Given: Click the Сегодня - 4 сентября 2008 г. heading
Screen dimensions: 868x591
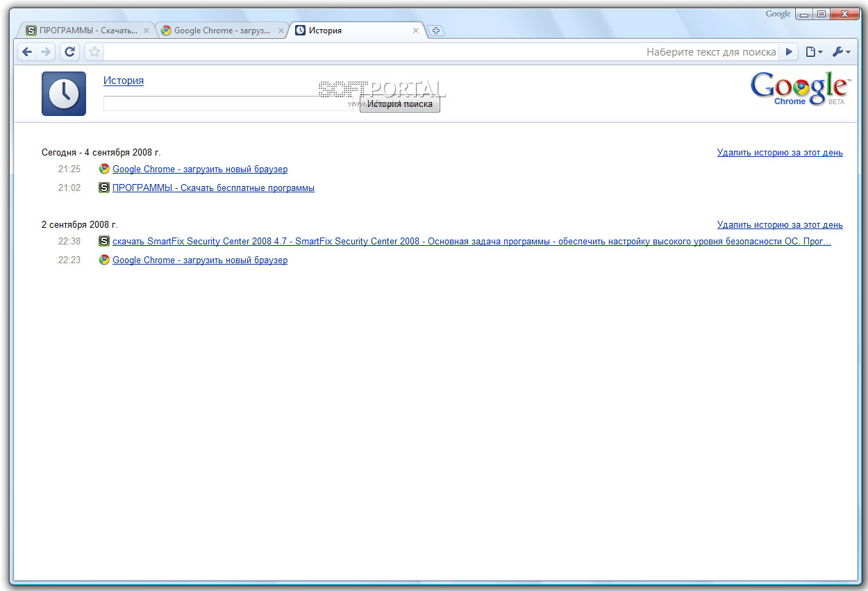Looking at the screenshot, I should 101,153.
